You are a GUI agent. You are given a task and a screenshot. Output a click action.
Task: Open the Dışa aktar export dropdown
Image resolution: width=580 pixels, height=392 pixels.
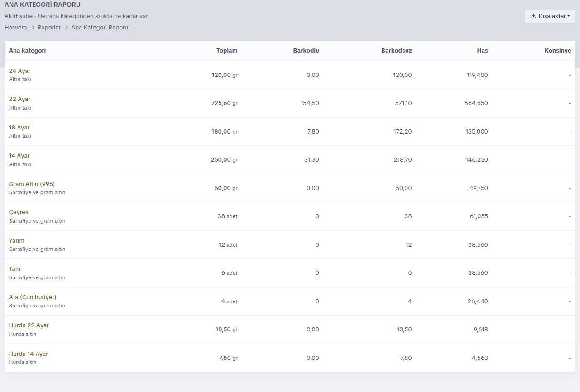point(550,16)
